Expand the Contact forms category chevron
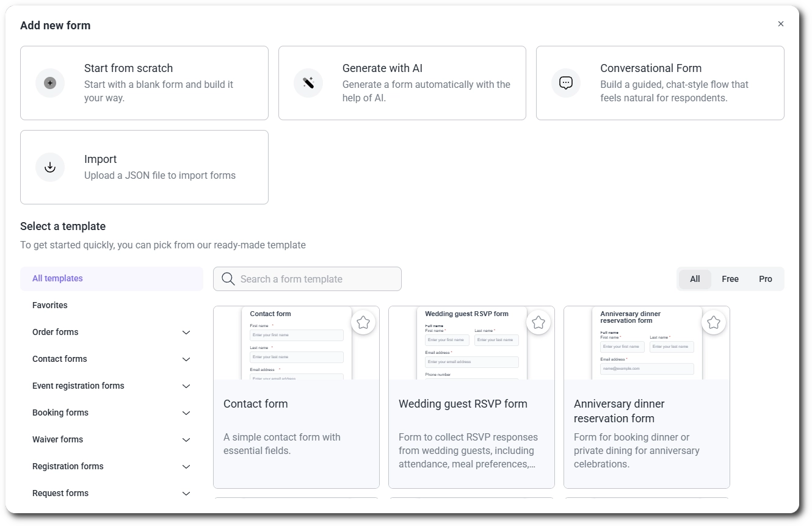Image resolution: width=812 pixels, height=526 pixels. click(186, 359)
